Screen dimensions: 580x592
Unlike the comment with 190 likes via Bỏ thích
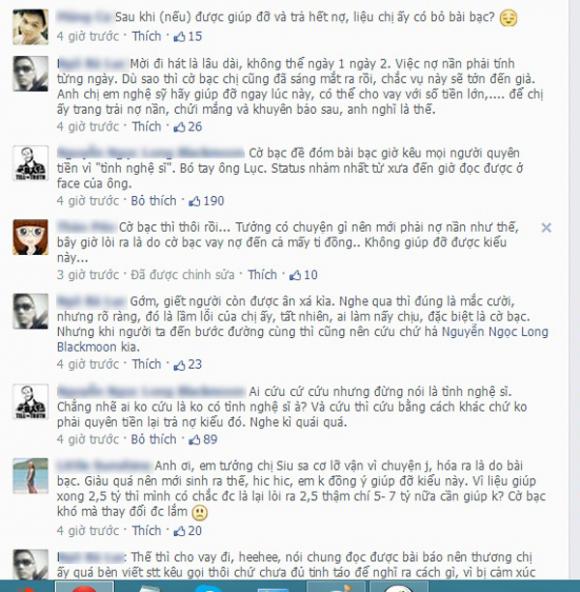pos(154,201)
